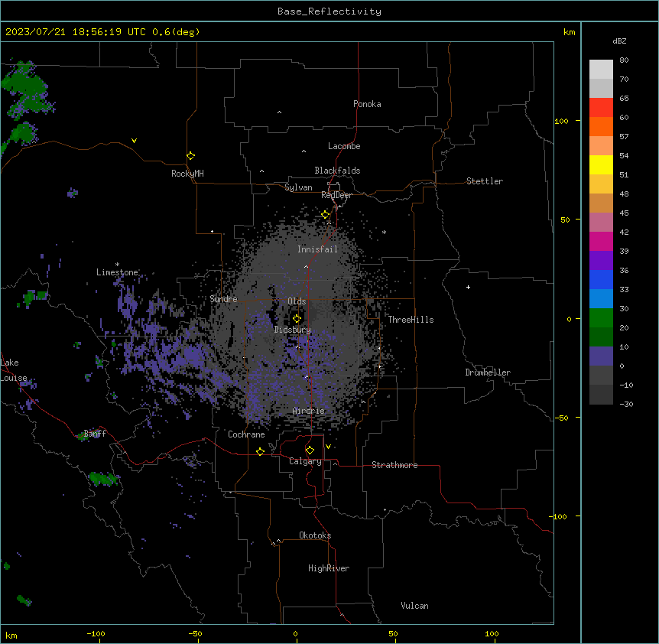
Task: Click the Ponoka city label
Action: (367, 104)
